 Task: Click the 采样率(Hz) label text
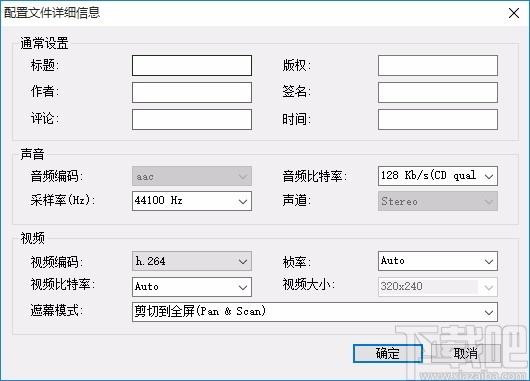pos(63,200)
